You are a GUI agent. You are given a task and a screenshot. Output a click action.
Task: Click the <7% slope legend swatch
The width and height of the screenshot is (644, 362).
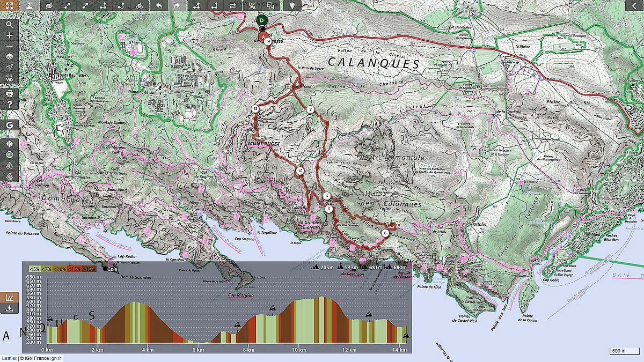tap(48, 269)
